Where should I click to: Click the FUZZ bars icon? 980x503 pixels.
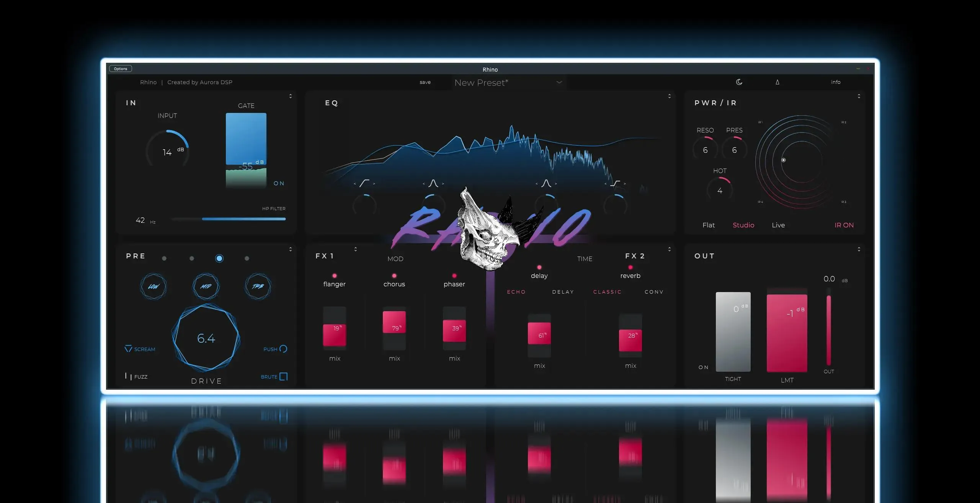click(x=128, y=376)
